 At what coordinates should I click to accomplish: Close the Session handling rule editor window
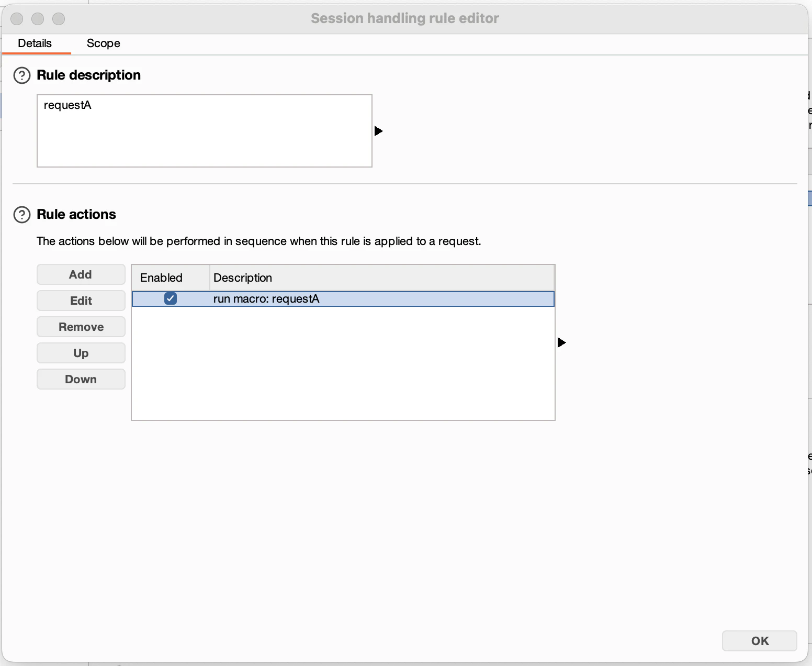pyautogui.click(x=17, y=19)
